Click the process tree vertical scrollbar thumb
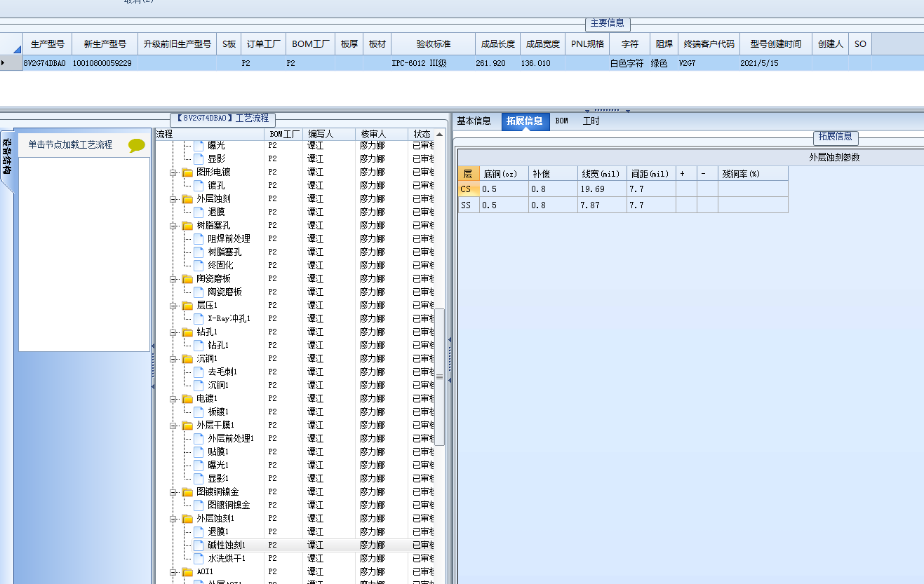This screenshot has width=924, height=584. tap(440, 376)
